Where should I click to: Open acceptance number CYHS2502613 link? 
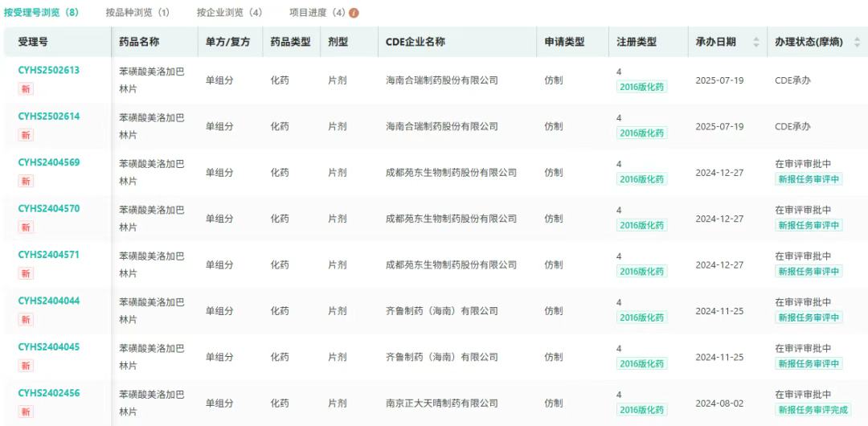tap(49, 71)
